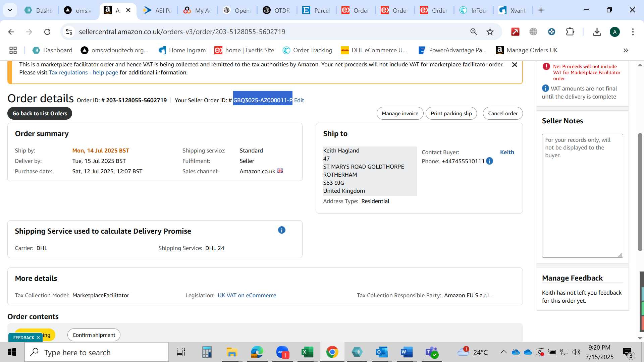This screenshot has width=644, height=362.
Task: Close the active Amazon tab
Action: 128,10
